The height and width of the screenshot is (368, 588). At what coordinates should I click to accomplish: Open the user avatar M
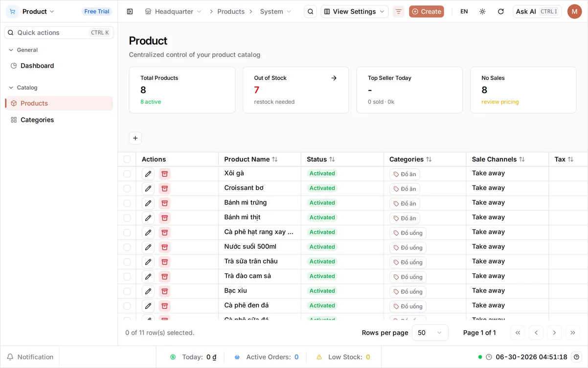pos(574,11)
